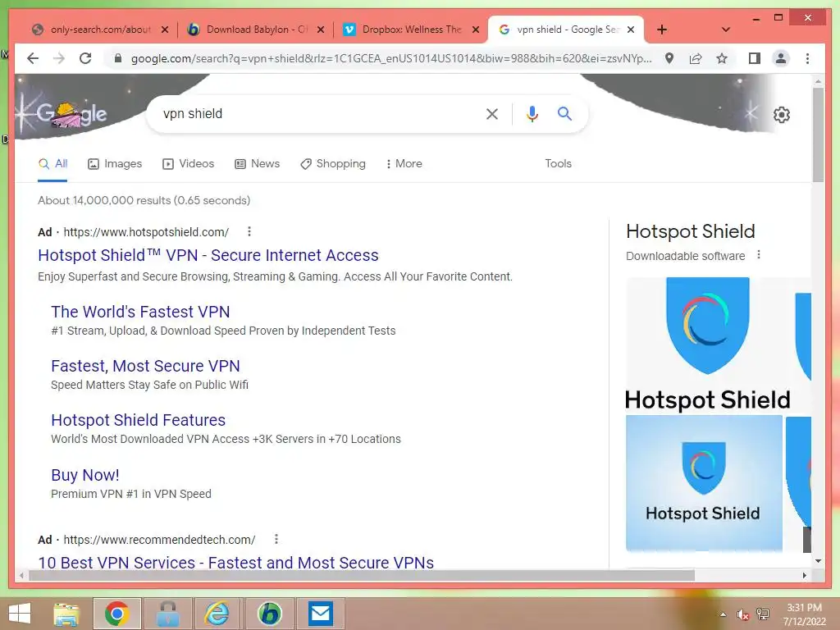Viewport: 840px width, 630px height.
Task: Click the scroll right arrow
Action: point(804,575)
